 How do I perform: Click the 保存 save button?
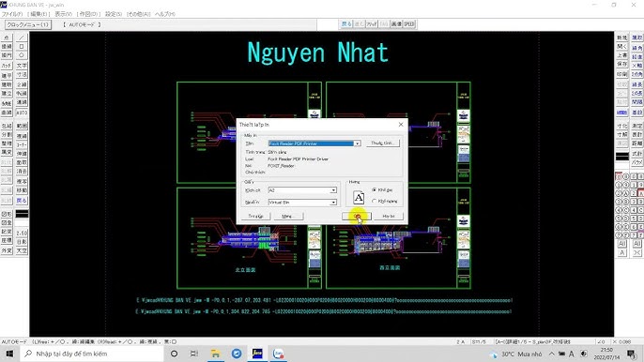pyautogui.click(x=621, y=64)
